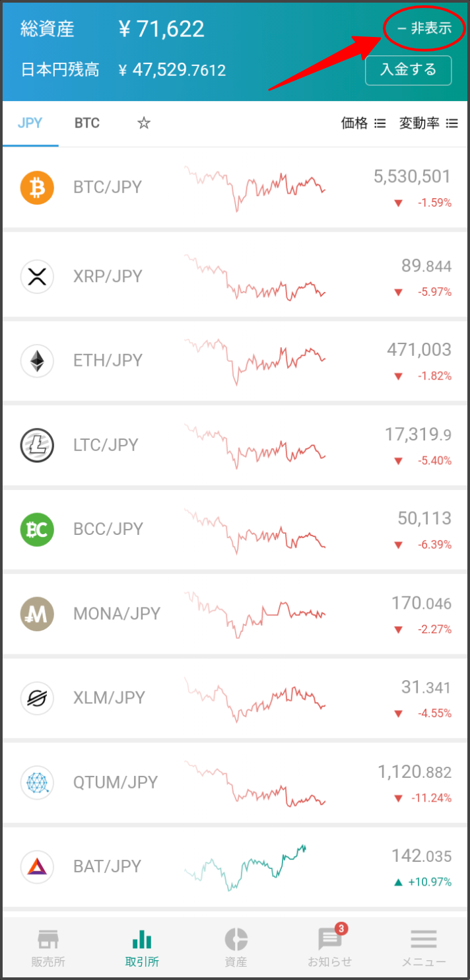Select the MONA coin icon
This screenshot has width=470, height=980.
pyautogui.click(x=37, y=614)
